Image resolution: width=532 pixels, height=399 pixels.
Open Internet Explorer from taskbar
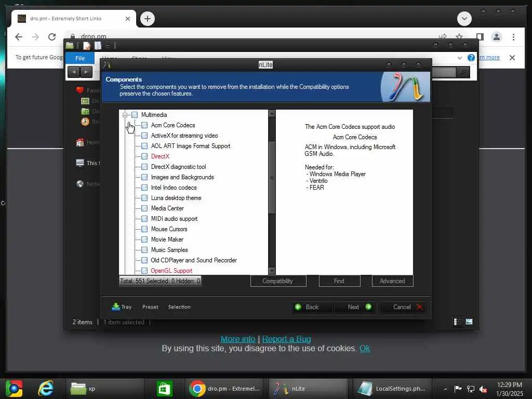46,389
